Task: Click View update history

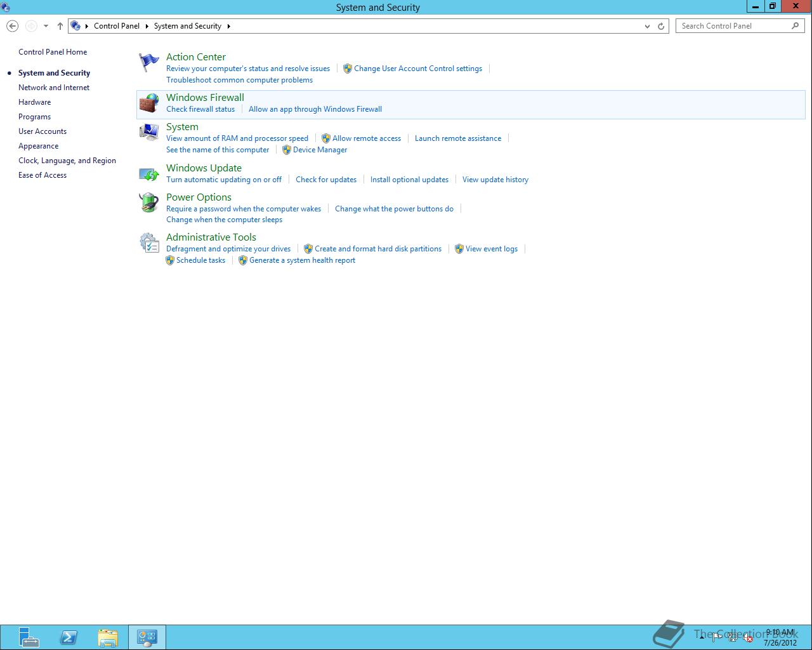Action: (495, 180)
